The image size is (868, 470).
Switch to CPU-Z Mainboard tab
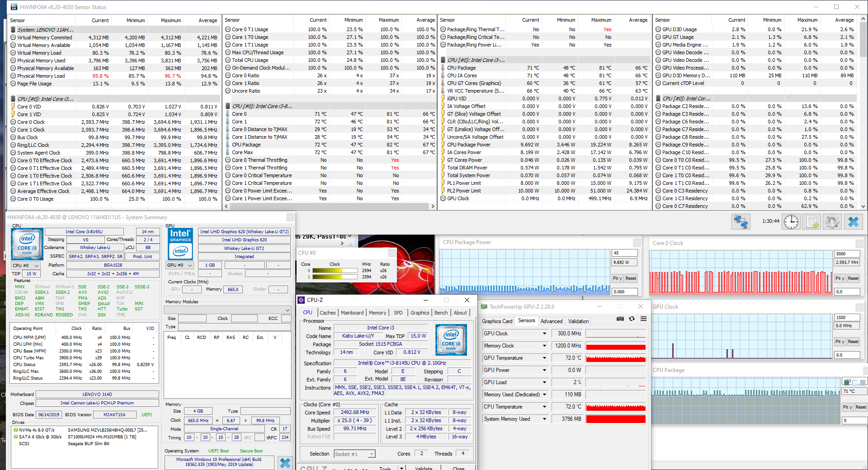(x=352, y=313)
